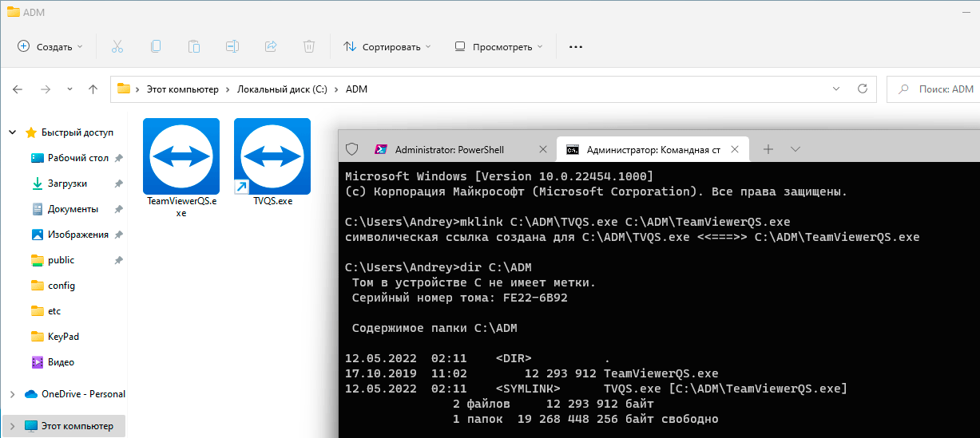The width and height of the screenshot is (980, 438).
Task: Click the mklink command line in terminal
Action: [x=567, y=222]
